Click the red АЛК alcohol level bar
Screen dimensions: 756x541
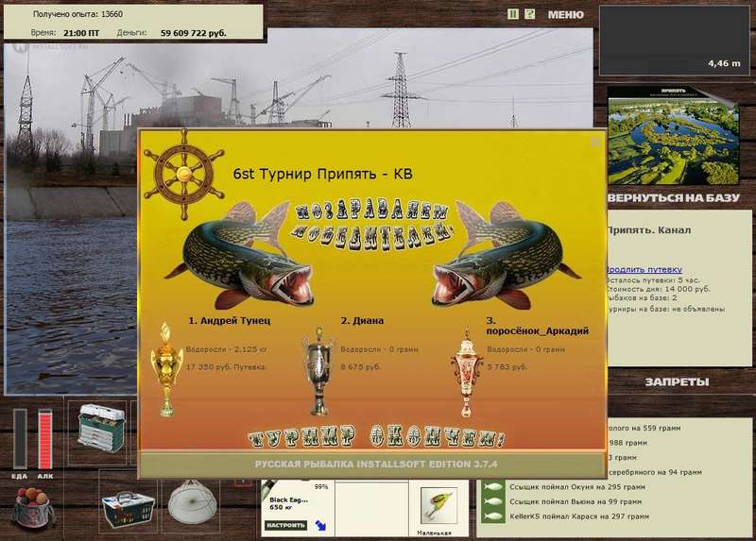pyautogui.click(x=44, y=438)
